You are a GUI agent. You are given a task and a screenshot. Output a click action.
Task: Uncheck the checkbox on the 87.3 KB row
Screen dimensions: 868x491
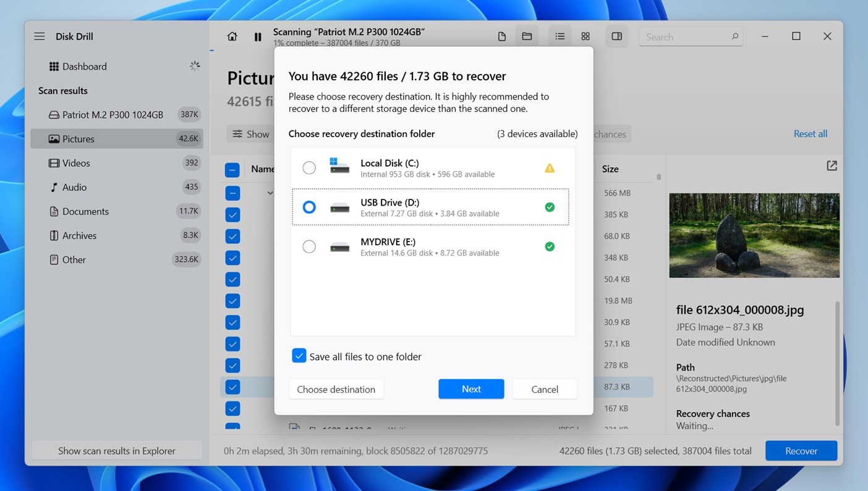point(232,387)
